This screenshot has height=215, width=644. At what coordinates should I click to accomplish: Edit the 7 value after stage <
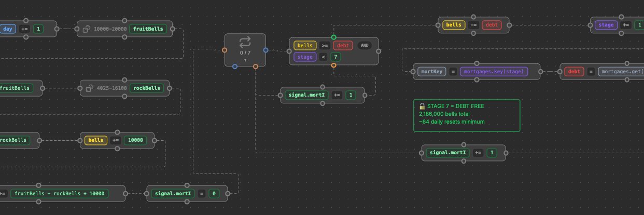[336, 57]
